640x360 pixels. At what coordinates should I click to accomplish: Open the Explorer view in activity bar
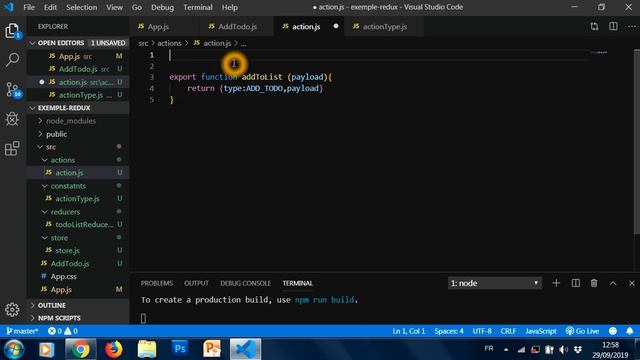click(12, 31)
